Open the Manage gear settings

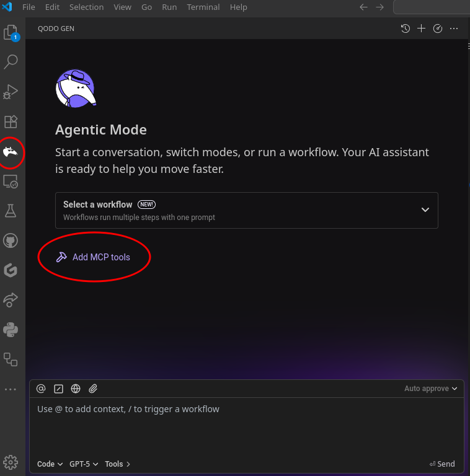pyautogui.click(x=11, y=462)
